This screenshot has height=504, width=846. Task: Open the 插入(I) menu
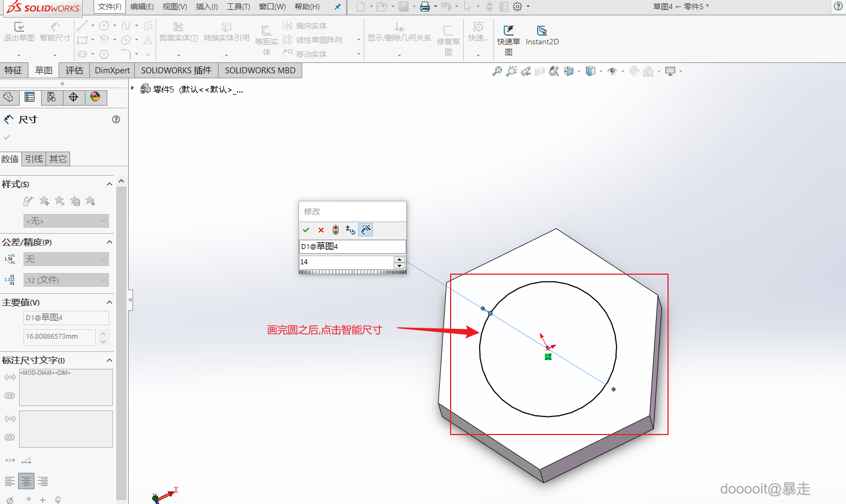click(207, 7)
